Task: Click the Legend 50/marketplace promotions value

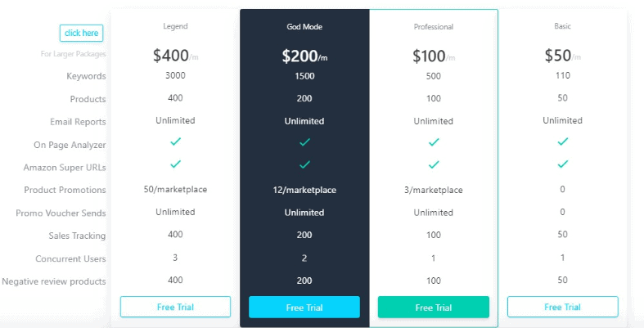Action: pyautogui.click(x=175, y=189)
